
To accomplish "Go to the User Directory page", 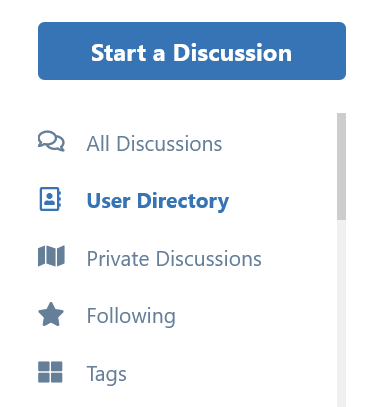I will coord(158,201).
